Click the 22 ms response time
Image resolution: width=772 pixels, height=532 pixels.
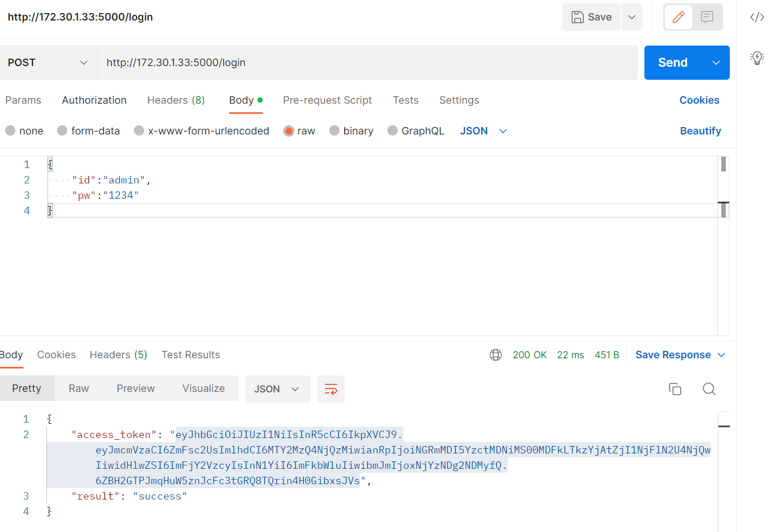(570, 355)
